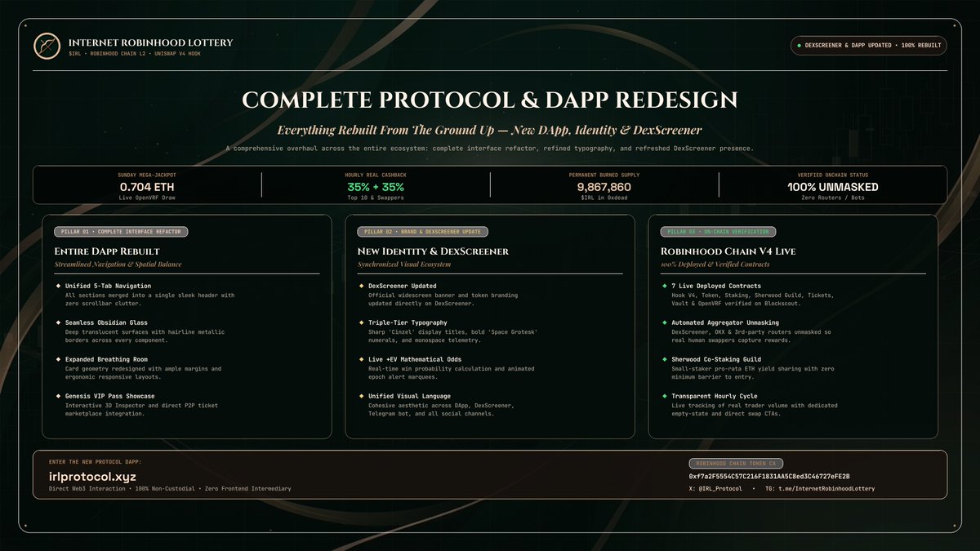This screenshot has height=551, width=980.
Task: Click the "Top 10 & Swappers" caption
Action: tap(376, 198)
